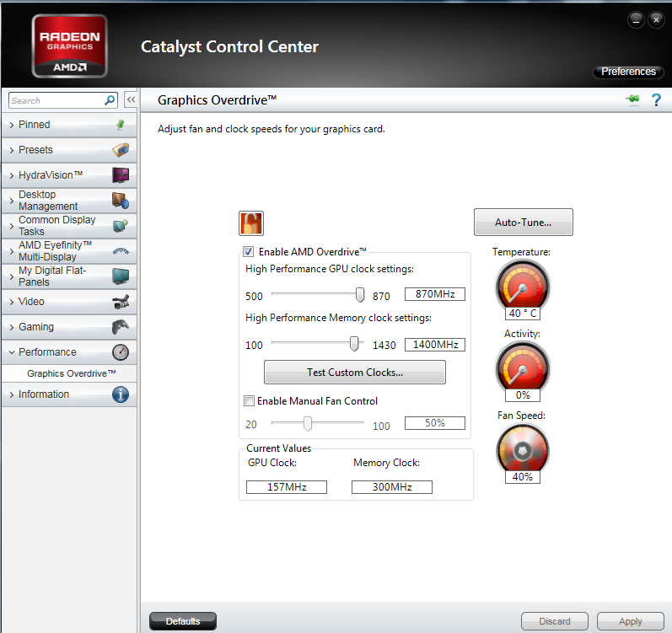The width and height of the screenshot is (672, 633).
Task: Disable the AMD Overdrive checkbox
Action: [249, 251]
